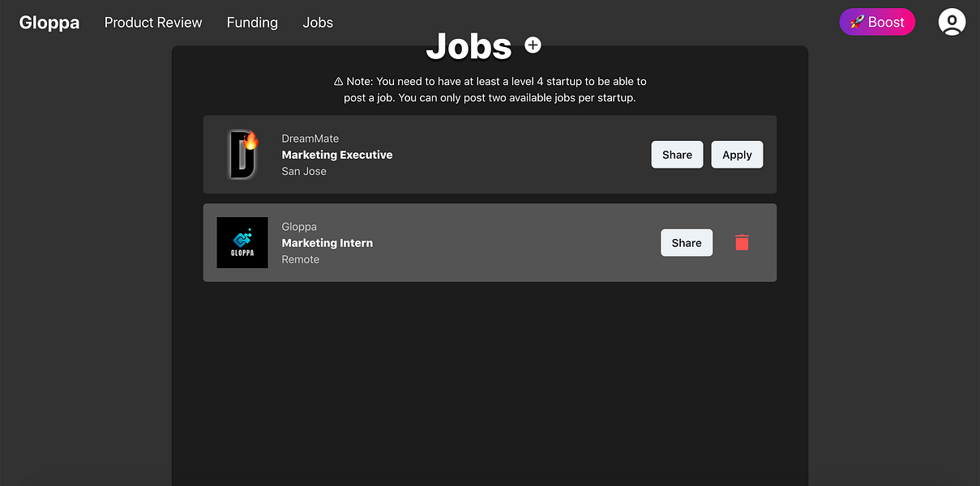This screenshot has width=980, height=486.
Task: Open the Jobs navigation item
Action: pyautogui.click(x=318, y=22)
